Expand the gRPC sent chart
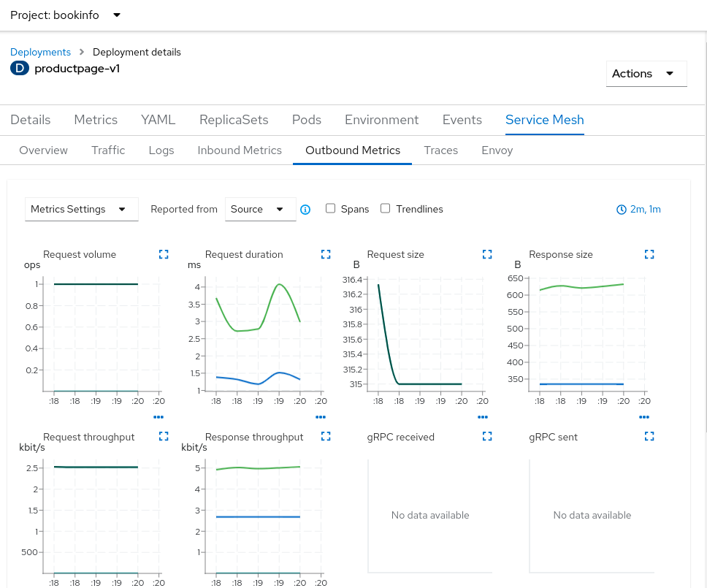Screen dimensions: 707x588 coord(649,436)
